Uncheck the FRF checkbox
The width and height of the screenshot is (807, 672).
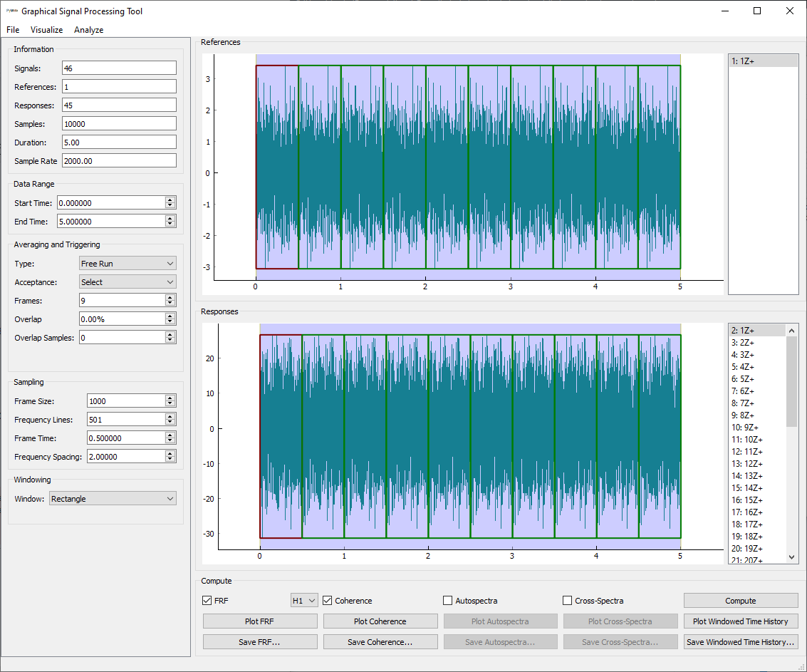tap(207, 601)
